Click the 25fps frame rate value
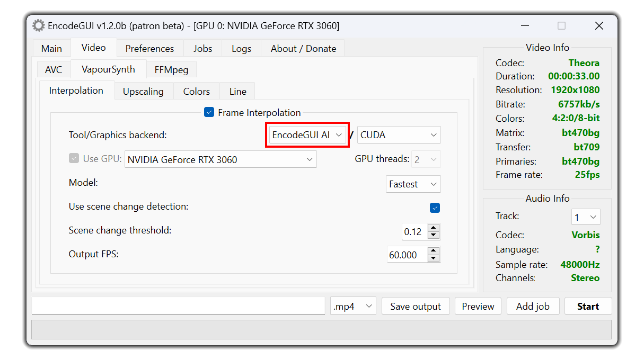This screenshot has height=360, width=644. coord(587,174)
